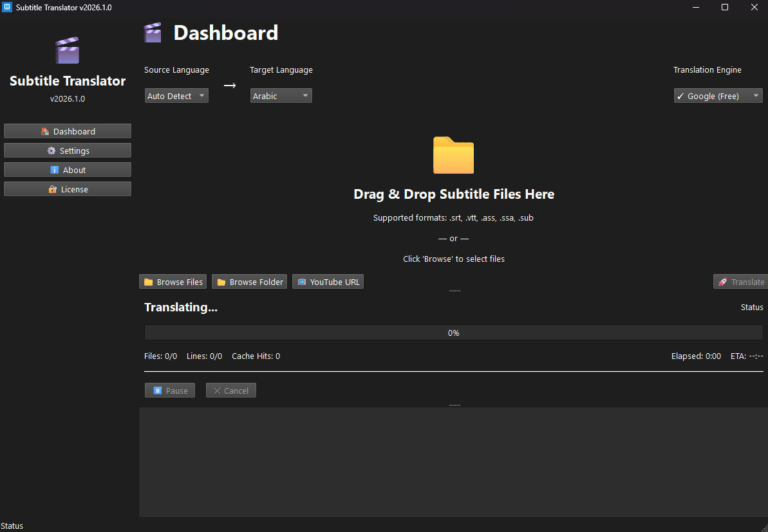Click the v2026.1.0 version label in sidebar
Image resolution: width=768 pixels, height=532 pixels.
(x=68, y=99)
